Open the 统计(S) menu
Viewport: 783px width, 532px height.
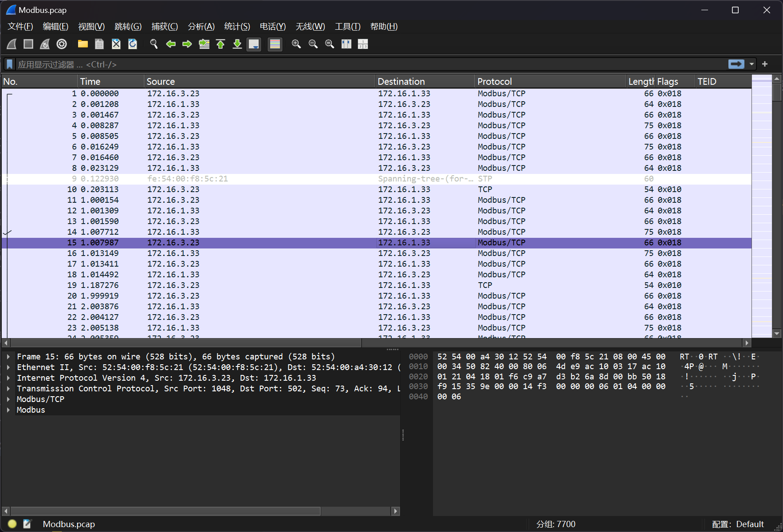(237, 27)
